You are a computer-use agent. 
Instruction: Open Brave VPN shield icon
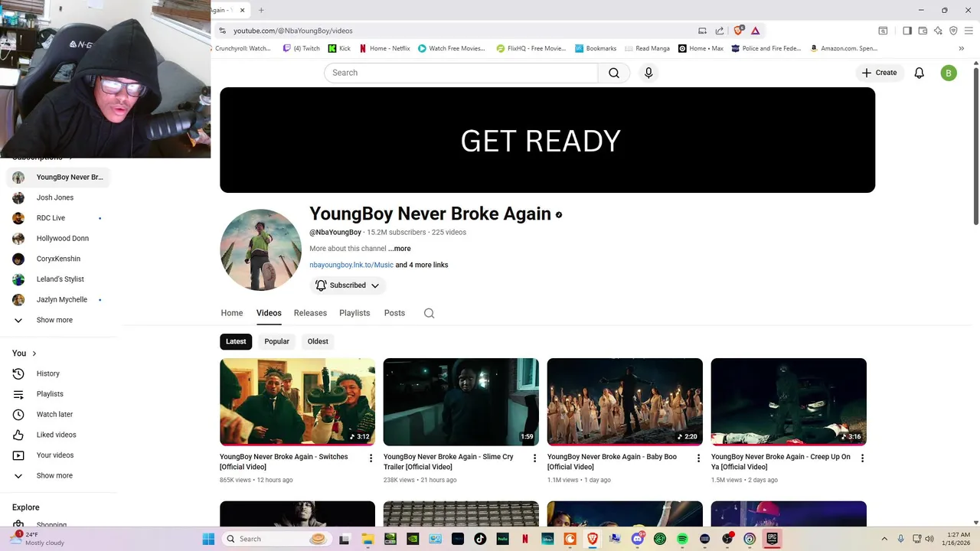pyautogui.click(x=953, y=31)
